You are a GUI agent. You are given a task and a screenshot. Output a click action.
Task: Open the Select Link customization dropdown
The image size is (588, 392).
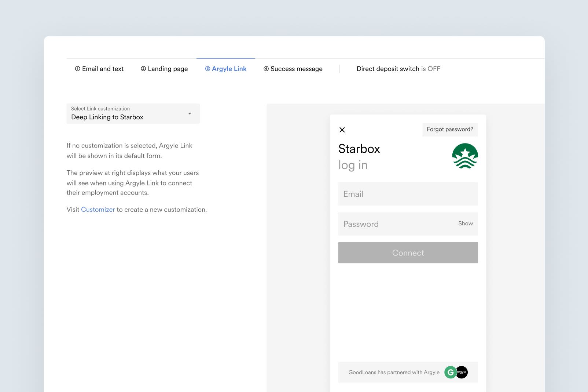(x=133, y=113)
